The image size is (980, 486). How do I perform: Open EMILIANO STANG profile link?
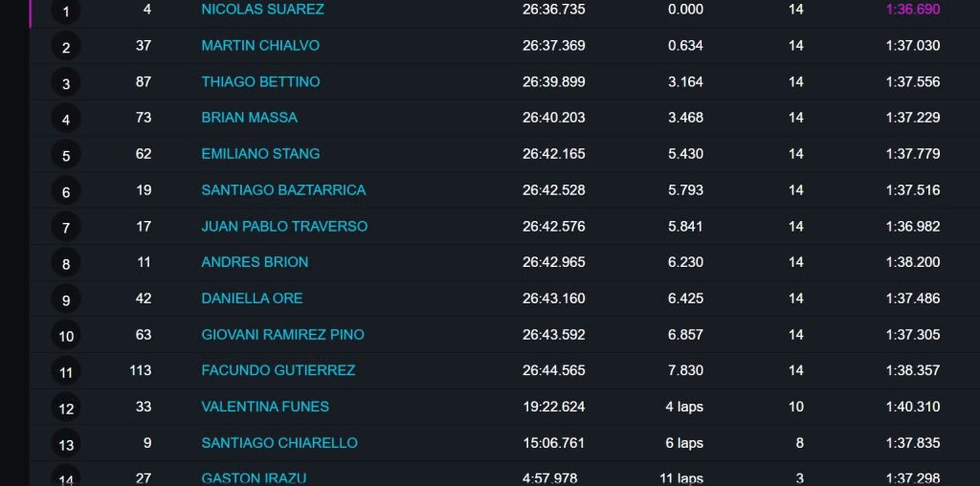click(260, 154)
